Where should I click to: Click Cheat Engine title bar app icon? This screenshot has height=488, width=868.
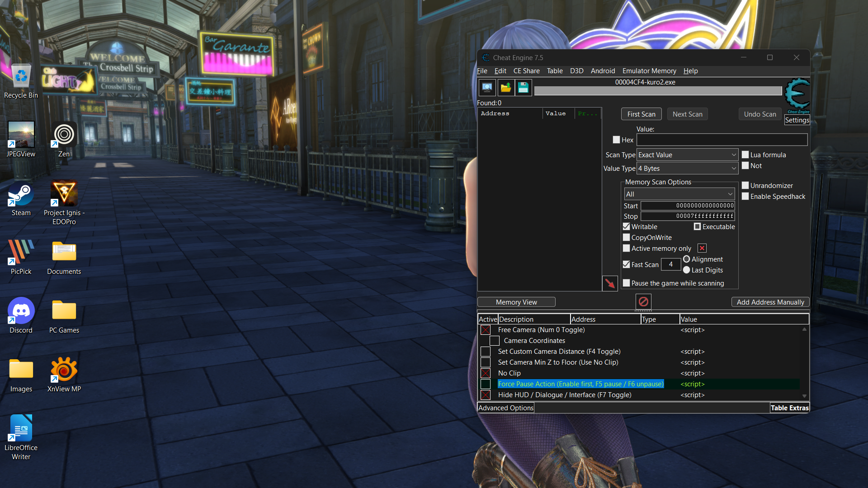tap(486, 57)
